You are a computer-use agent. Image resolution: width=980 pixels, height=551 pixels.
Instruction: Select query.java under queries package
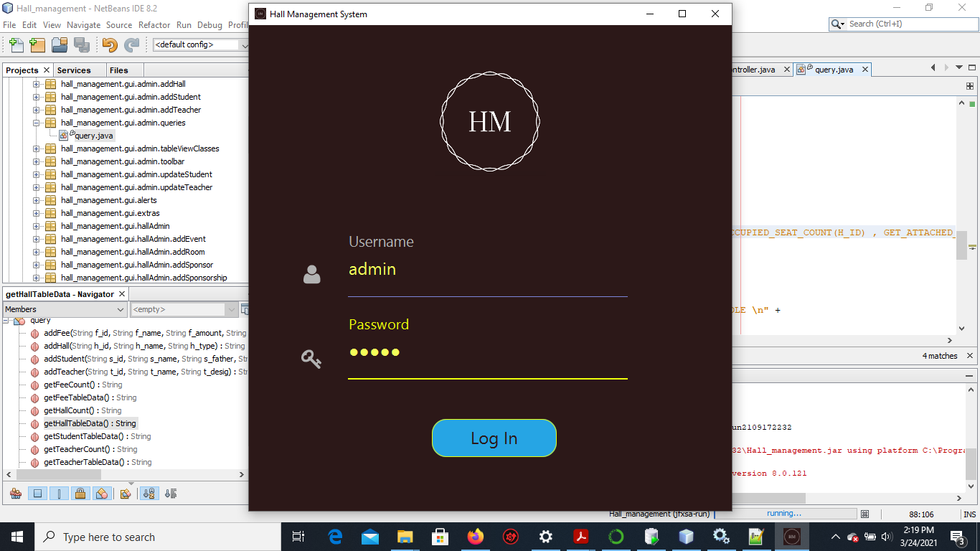point(93,136)
